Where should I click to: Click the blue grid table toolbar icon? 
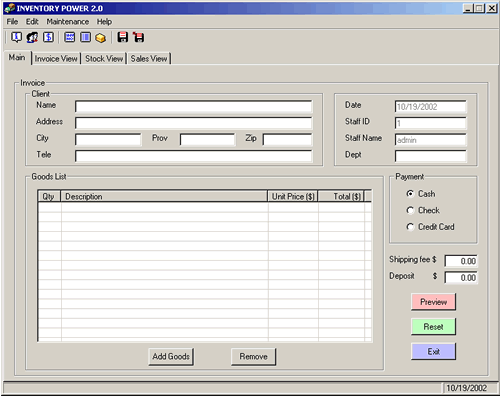70,37
